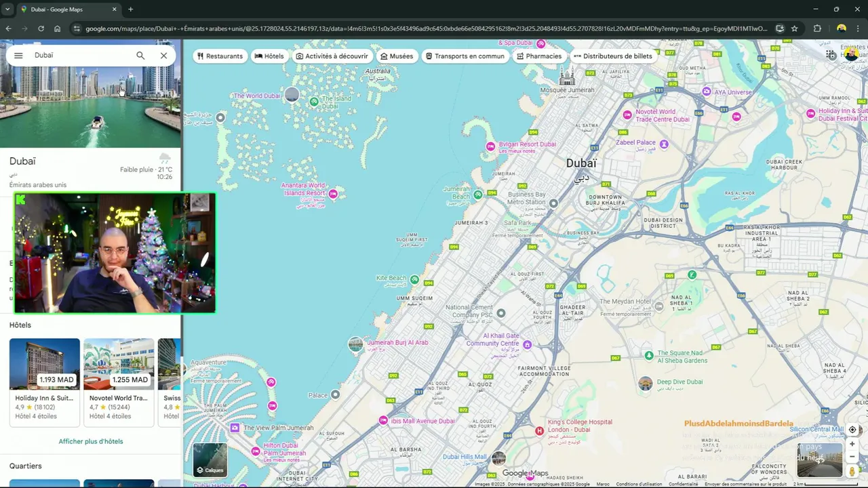Click the Quartiers section heading
The image size is (868, 488).
tap(26, 466)
